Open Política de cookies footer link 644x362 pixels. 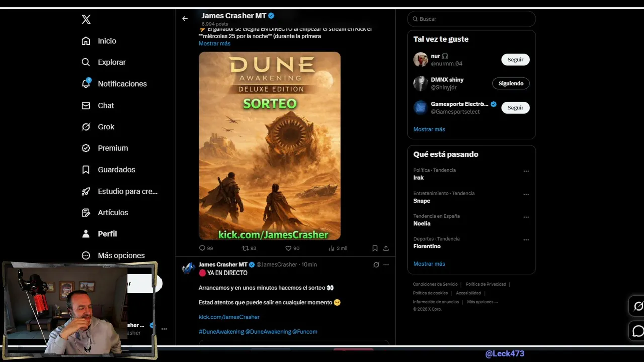(x=430, y=293)
